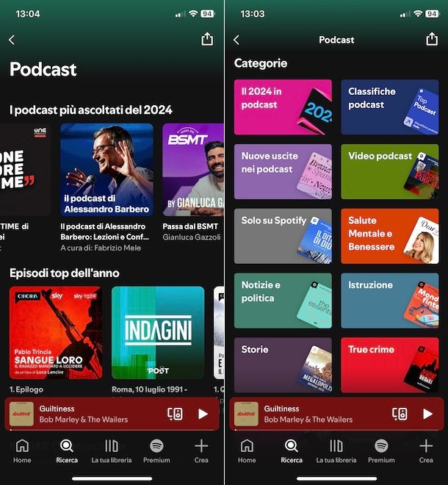
Task: Open the Solo su Spotify category
Action: pos(283,236)
